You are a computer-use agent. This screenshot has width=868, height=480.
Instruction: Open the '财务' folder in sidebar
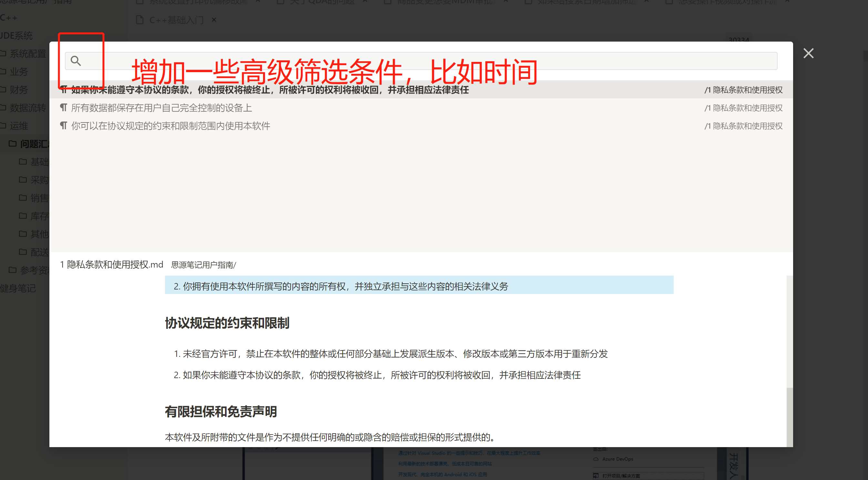pyautogui.click(x=18, y=90)
